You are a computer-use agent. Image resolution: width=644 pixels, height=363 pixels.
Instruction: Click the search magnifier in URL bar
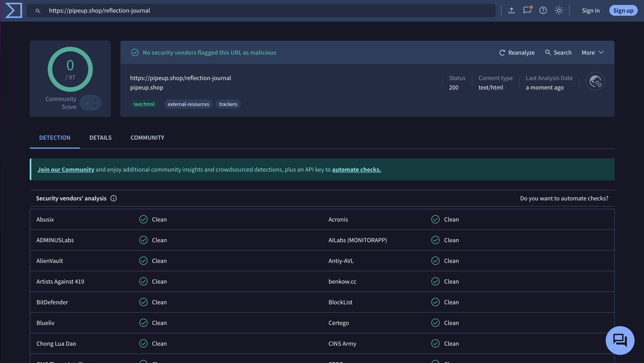pos(38,11)
